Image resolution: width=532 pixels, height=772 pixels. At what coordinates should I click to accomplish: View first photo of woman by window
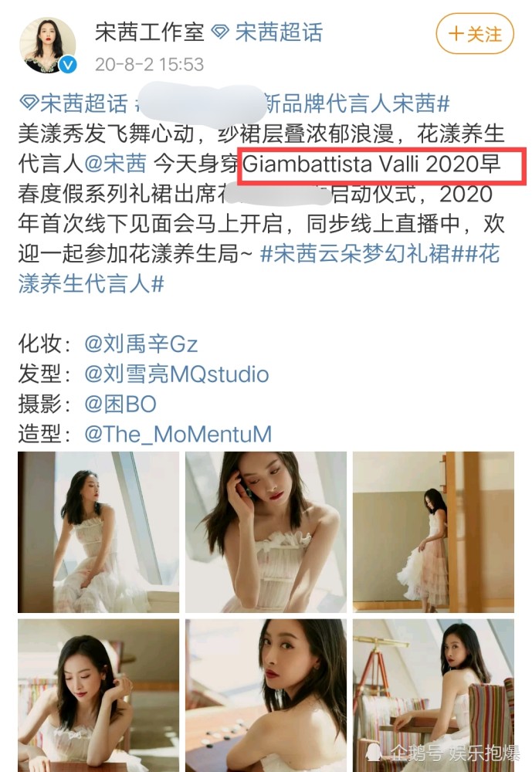tap(99, 532)
